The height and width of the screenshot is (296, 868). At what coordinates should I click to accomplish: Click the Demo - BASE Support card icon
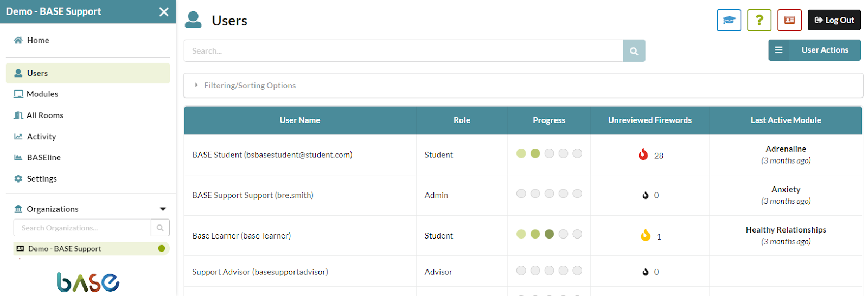pyautogui.click(x=20, y=248)
